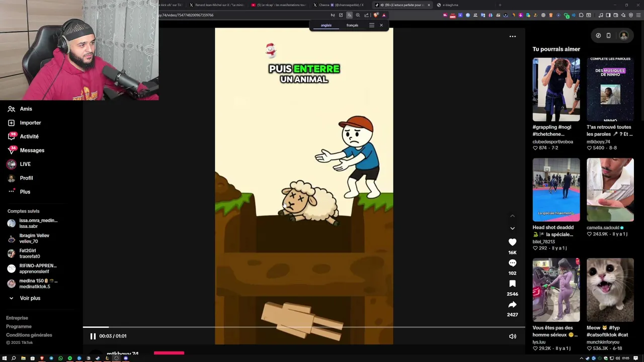Expand the Programme footer section

coord(19,326)
